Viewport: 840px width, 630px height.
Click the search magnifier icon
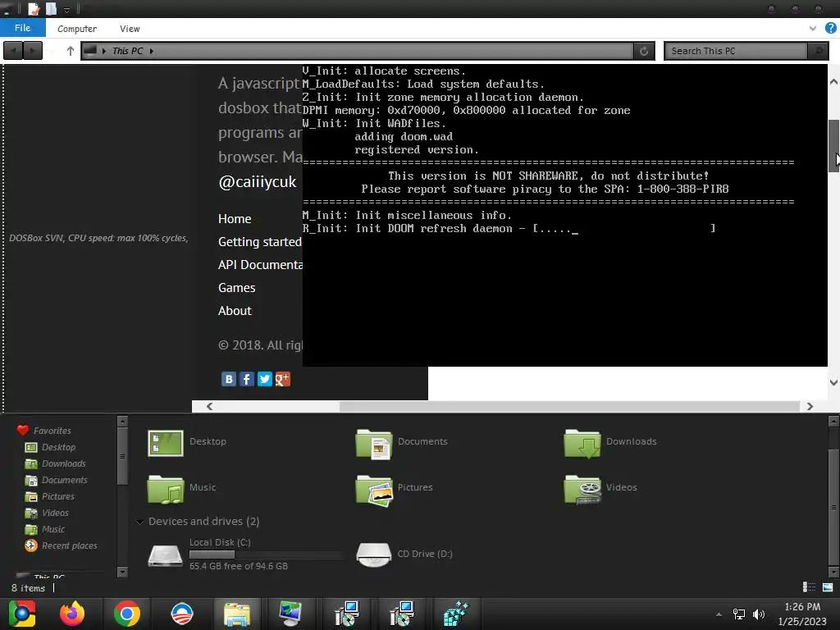[818, 51]
